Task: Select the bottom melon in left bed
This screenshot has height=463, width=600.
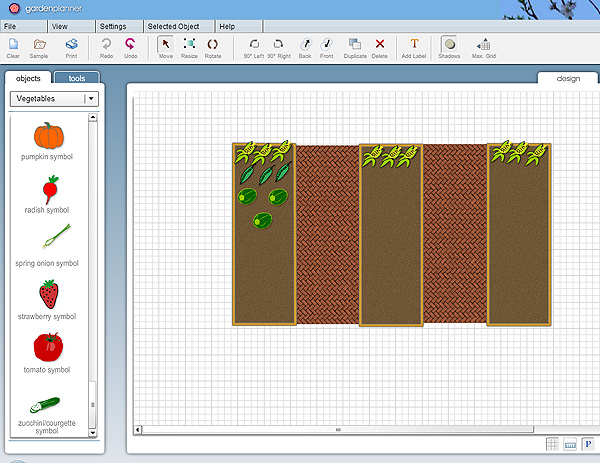Action: [262, 221]
